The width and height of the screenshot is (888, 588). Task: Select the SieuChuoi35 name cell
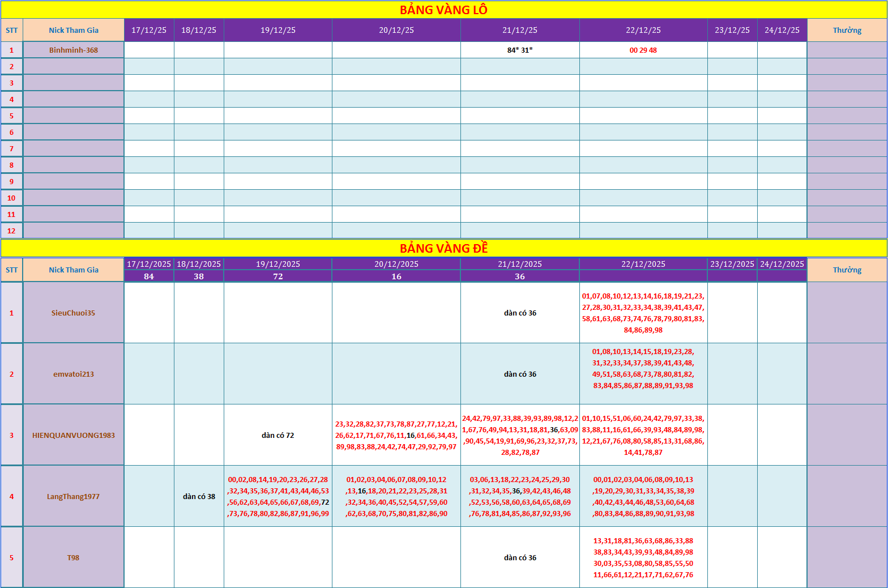tap(74, 313)
